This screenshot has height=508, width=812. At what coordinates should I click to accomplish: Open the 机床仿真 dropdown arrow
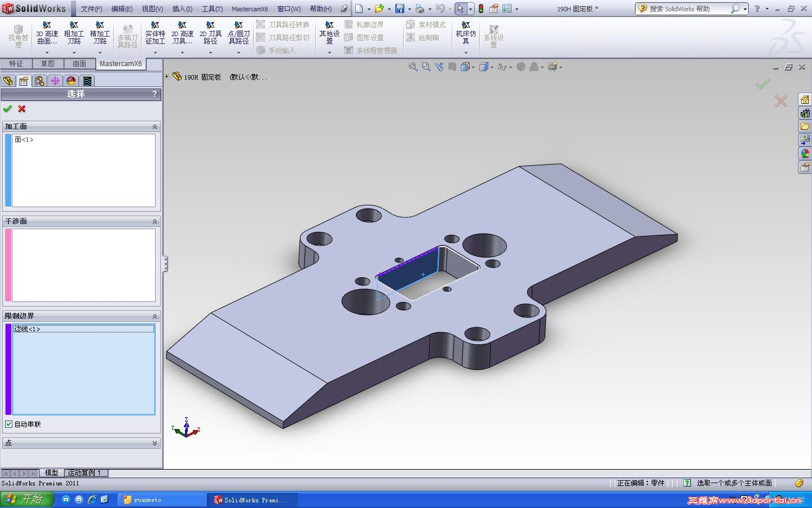pos(466,52)
